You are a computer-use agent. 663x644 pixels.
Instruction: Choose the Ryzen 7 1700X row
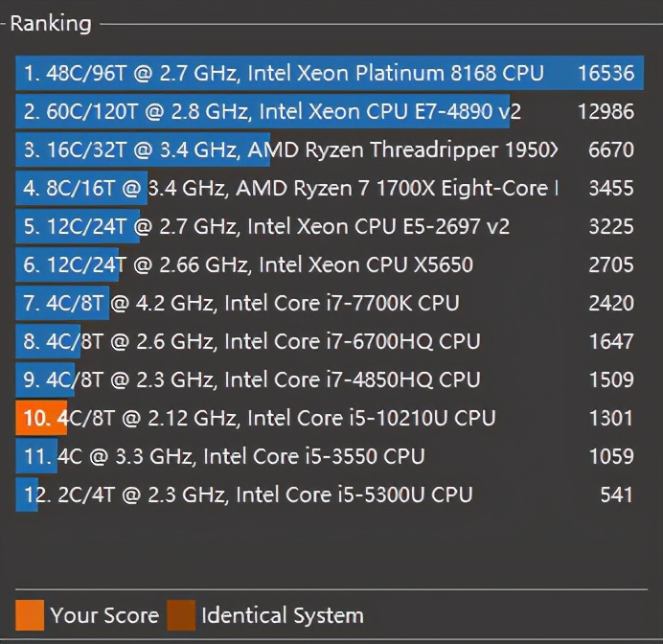[x=287, y=189]
